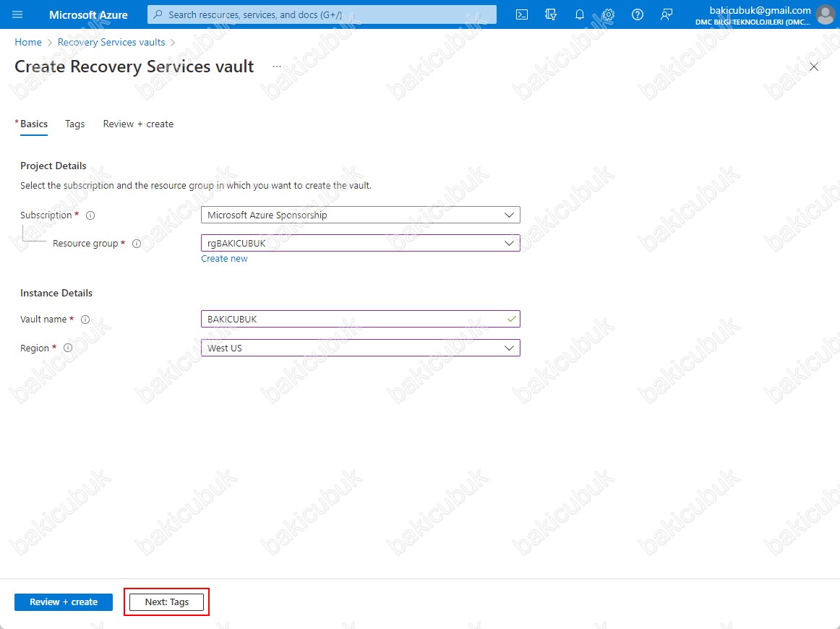Focus the top search resources box

tap(322, 14)
